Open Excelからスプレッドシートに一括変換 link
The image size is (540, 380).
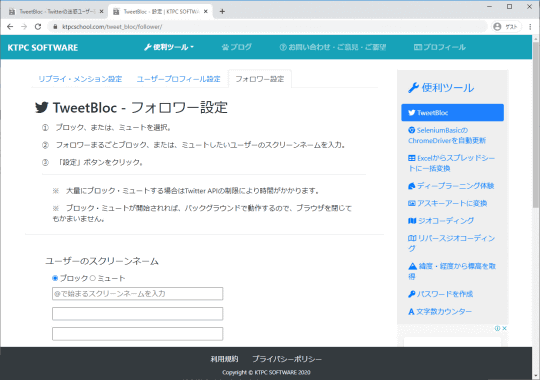click(x=451, y=163)
